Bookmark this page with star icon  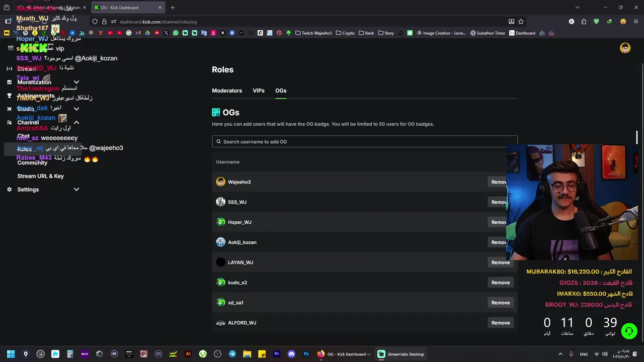point(521,22)
